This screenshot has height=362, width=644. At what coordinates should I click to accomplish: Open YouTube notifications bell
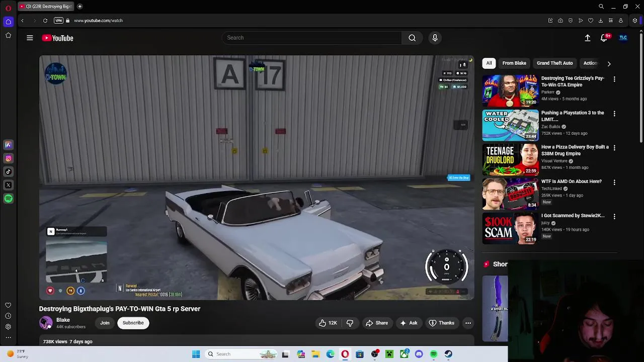(x=604, y=38)
